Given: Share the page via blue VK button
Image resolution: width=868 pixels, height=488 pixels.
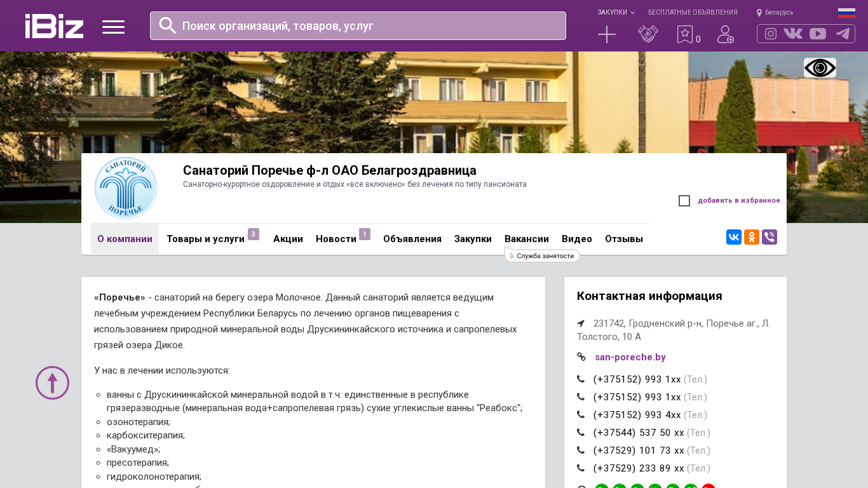Looking at the screenshot, I should click(x=734, y=237).
